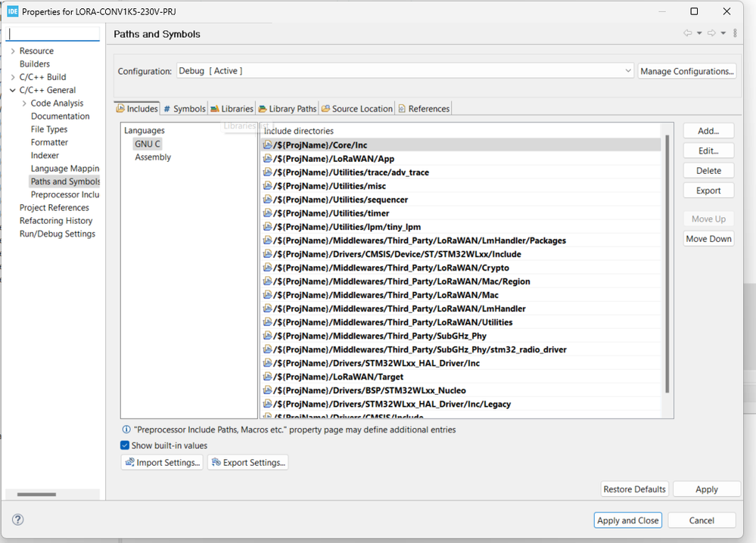Expand the Resource tree node

tap(13, 51)
